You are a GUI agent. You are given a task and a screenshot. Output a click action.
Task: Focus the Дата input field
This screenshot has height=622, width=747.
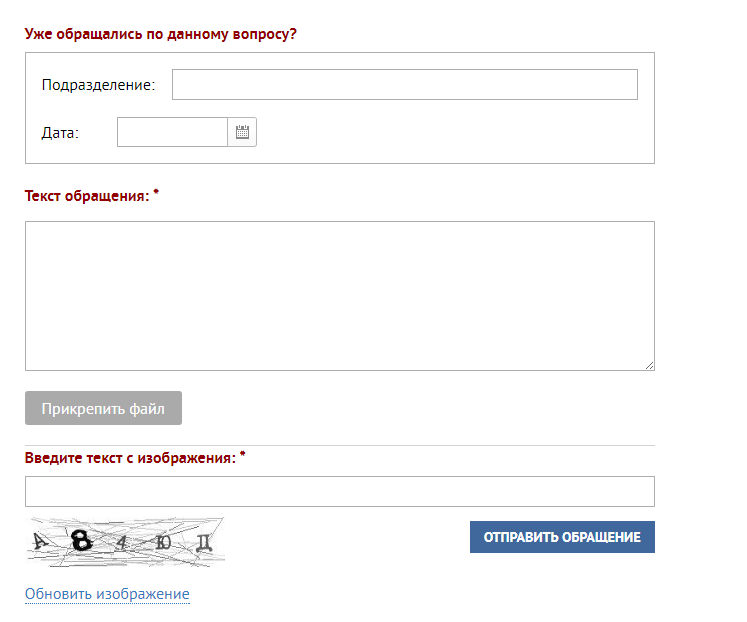tap(172, 132)
